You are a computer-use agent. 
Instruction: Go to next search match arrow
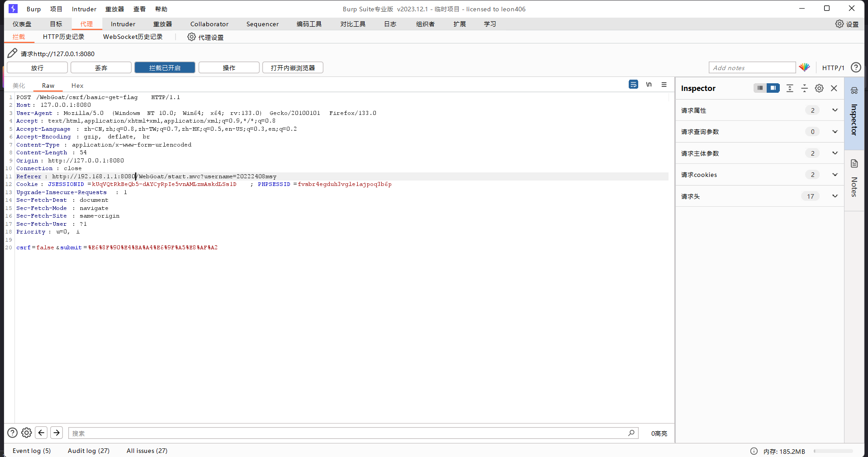(57, 433)
